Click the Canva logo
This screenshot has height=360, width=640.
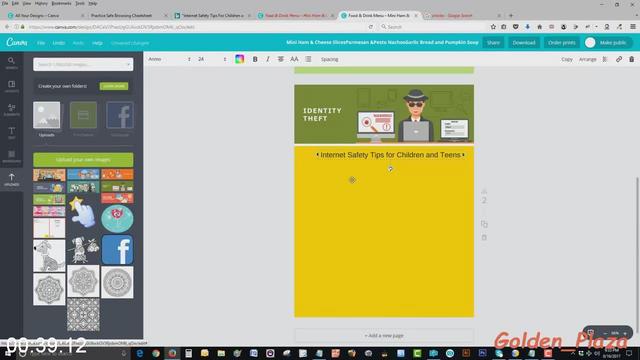click(17, 42)
